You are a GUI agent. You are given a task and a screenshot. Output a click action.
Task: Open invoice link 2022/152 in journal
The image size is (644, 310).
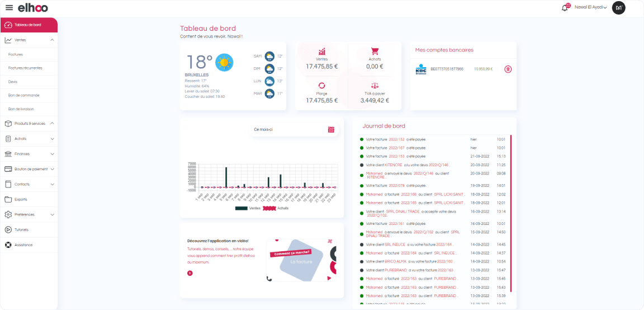coord(396,139)
